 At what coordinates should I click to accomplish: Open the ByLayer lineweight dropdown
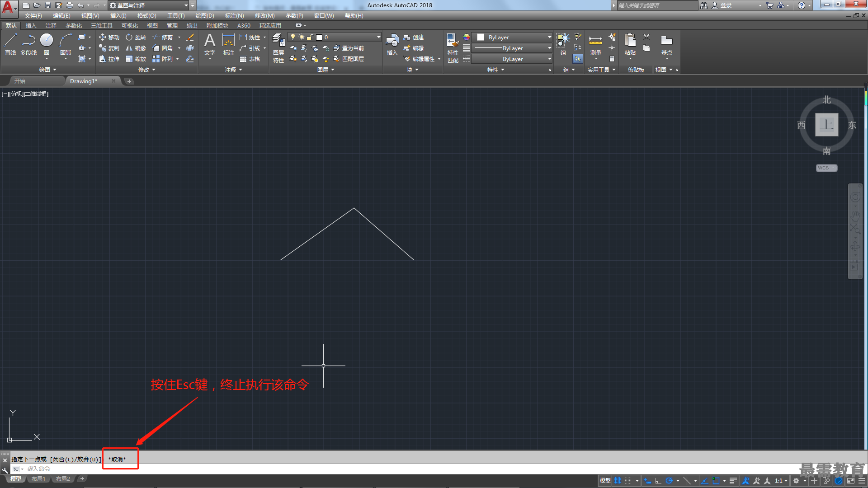click(x=512, y=48)
